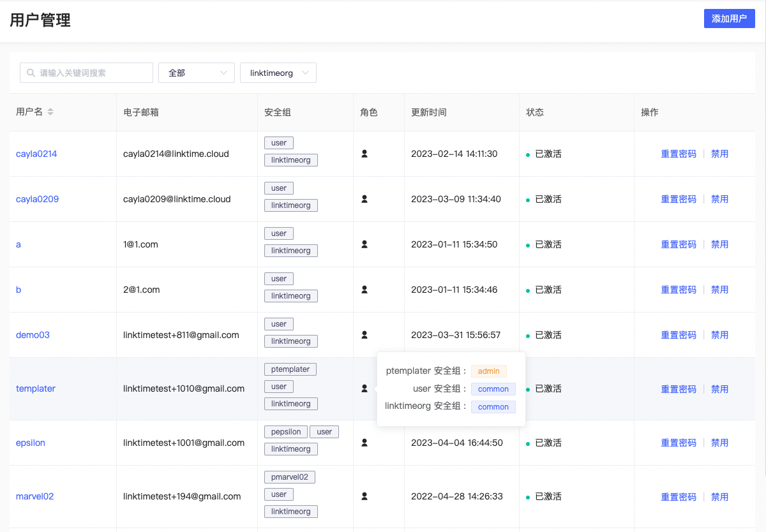Click the role icon in user a's row
Screen dimensions: 766x532
[x=364, y=244]
